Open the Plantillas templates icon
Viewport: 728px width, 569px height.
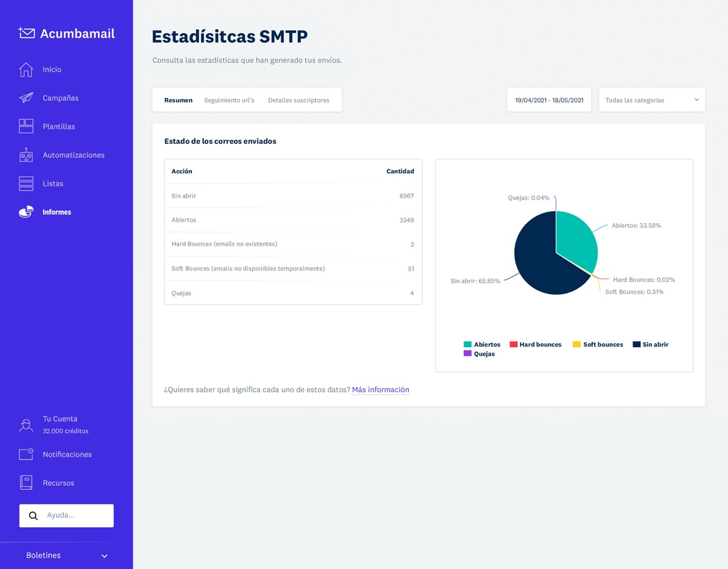26,126
